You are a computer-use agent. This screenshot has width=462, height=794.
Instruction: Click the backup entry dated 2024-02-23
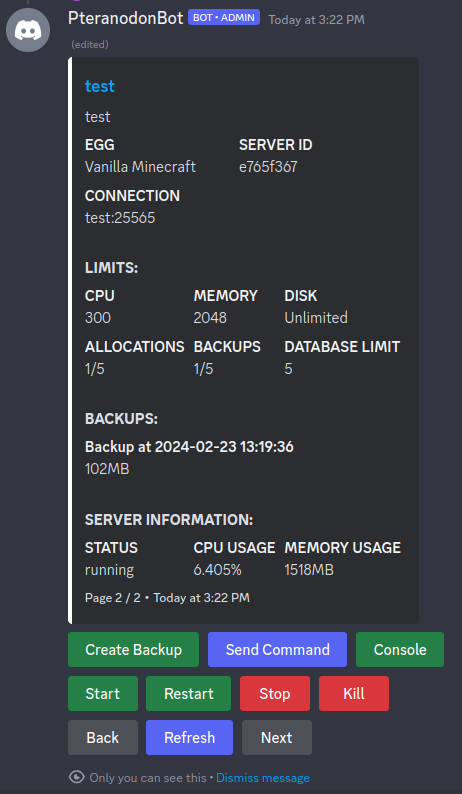coord(189,447)
